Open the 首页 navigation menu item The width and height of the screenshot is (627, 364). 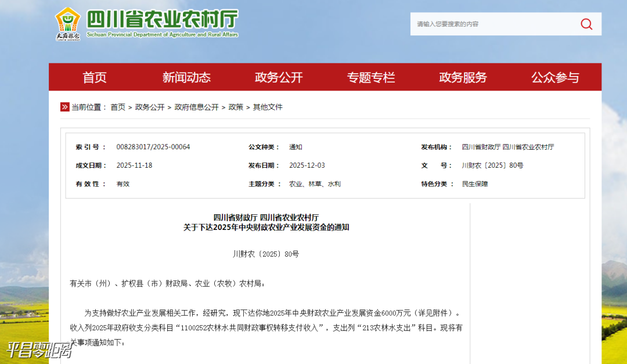tap(95, 77)
